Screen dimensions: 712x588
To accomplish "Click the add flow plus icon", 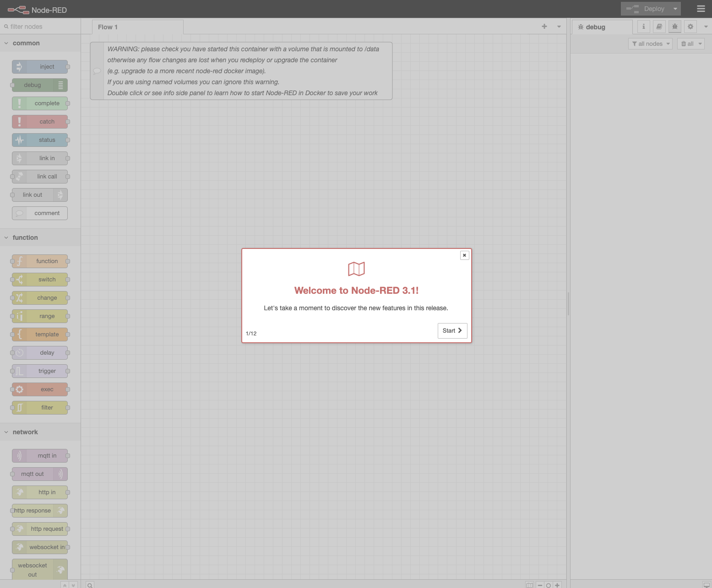I will [x=544, y=27].
